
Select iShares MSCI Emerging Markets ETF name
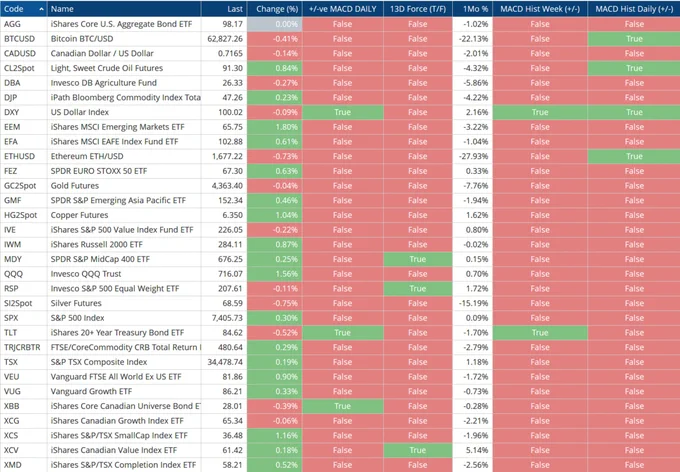pyautogui.click(x=118, y=127)
